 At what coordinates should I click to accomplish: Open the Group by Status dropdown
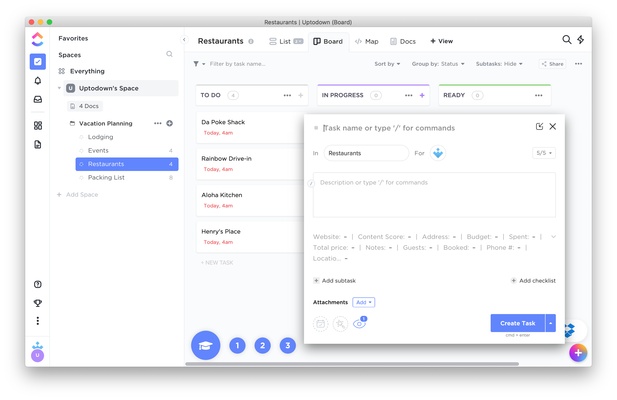438,64
